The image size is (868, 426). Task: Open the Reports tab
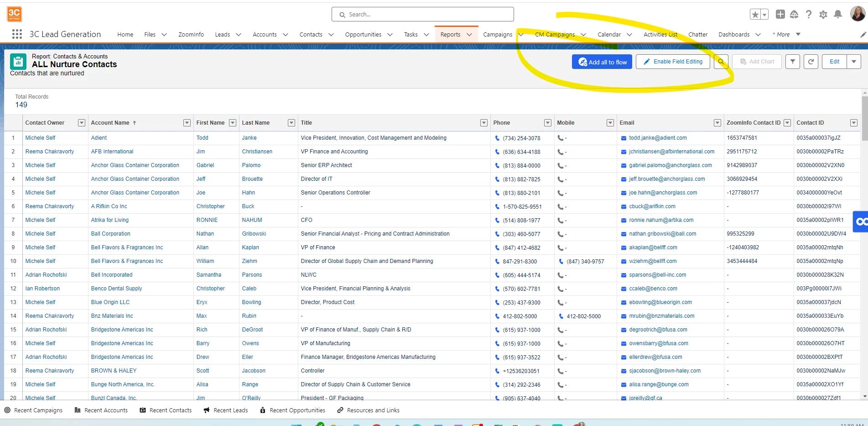click(x=450, y=35)
